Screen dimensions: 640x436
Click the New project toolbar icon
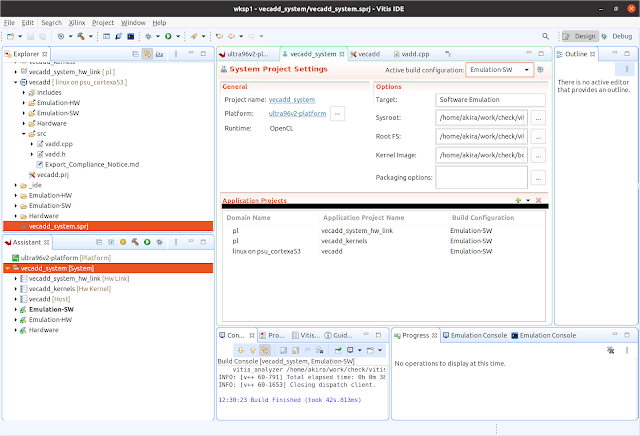click(x=11, y=36)
